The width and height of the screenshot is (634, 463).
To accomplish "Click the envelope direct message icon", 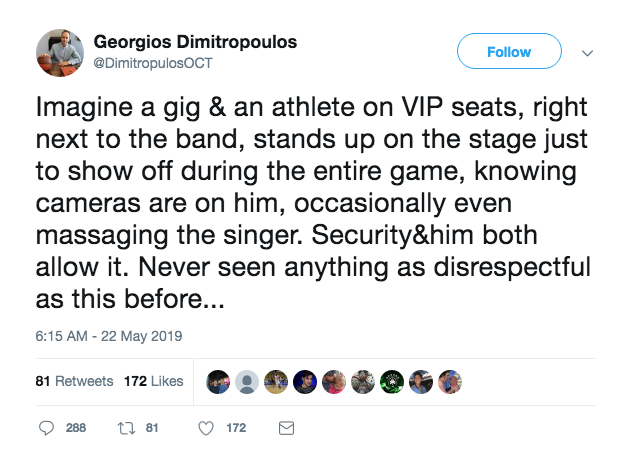I will 286,428.
